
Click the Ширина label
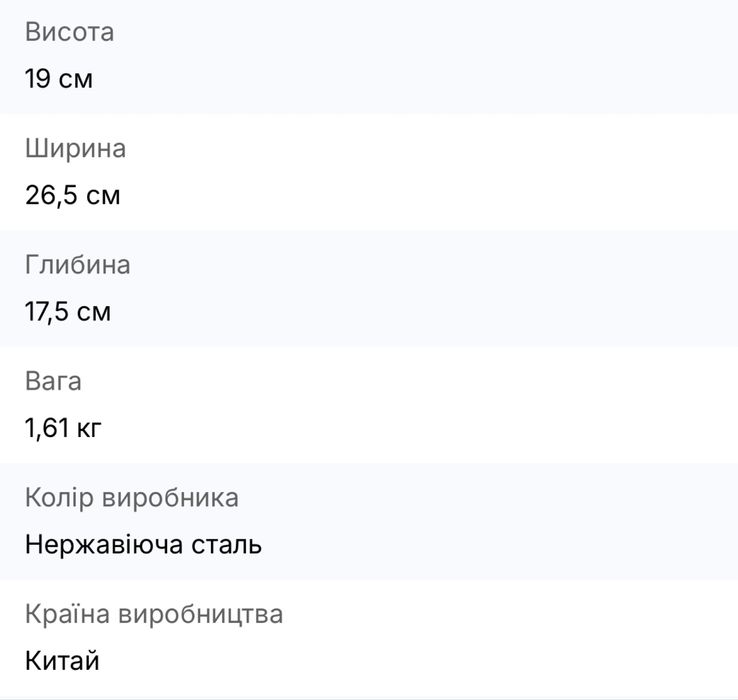(75, 149)
